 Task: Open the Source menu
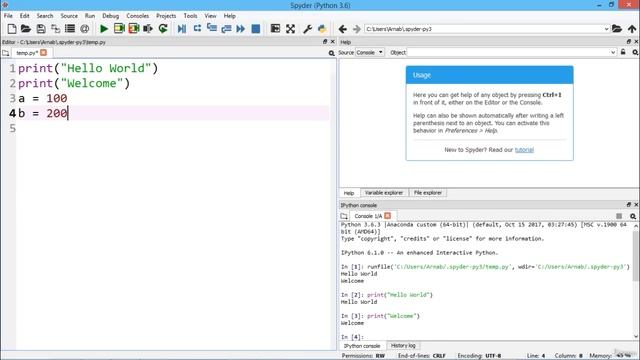[69, 16]
